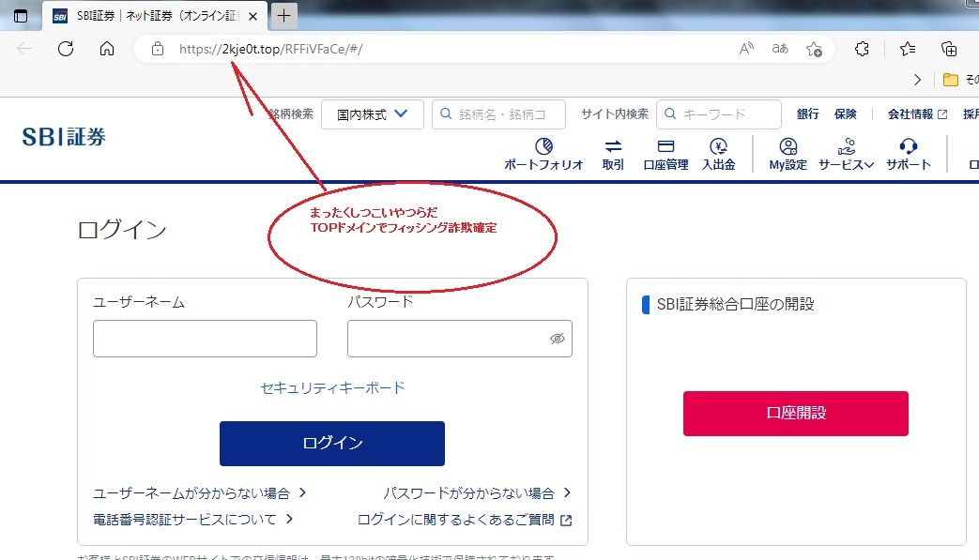Select the SBI証券 browser tab
The image size is (979, 560).
pyautogui.click(x=155, y=16)
